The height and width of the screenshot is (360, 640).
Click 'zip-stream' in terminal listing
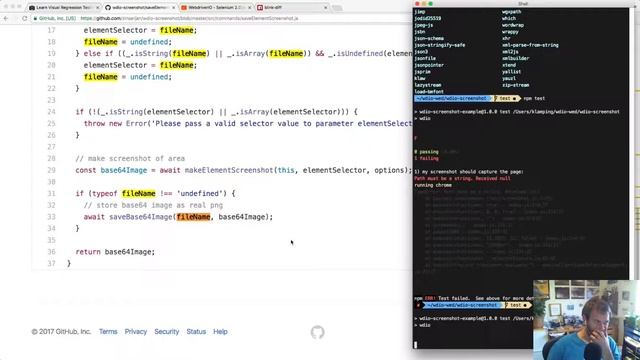(x=516, y=85)
